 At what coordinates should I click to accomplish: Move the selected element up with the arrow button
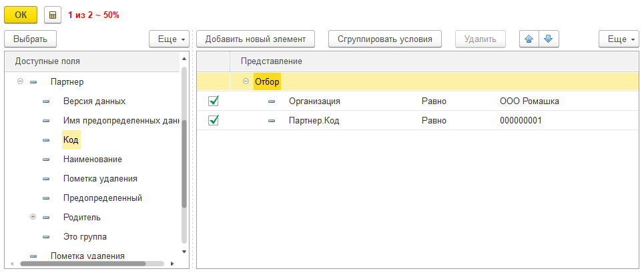pos(529,39)
